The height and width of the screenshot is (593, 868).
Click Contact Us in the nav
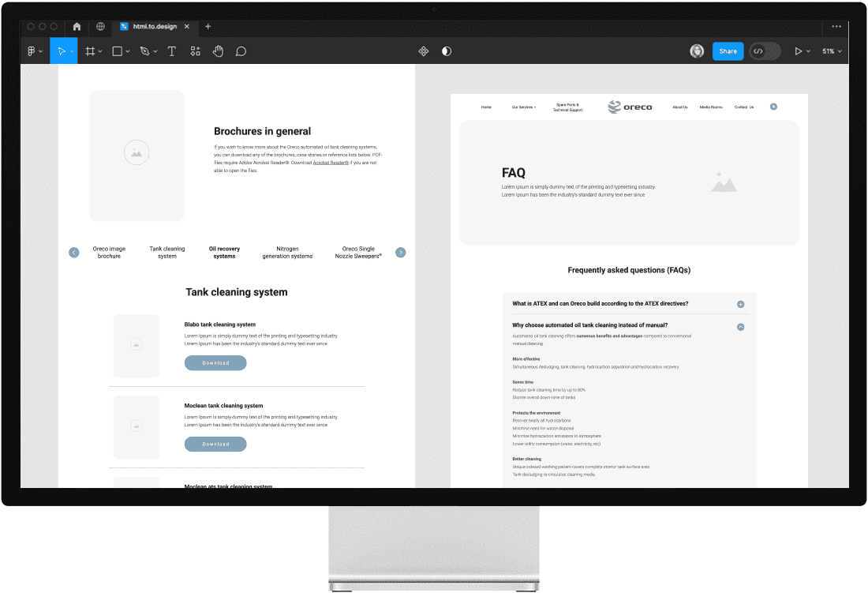[x=744, y=107]
